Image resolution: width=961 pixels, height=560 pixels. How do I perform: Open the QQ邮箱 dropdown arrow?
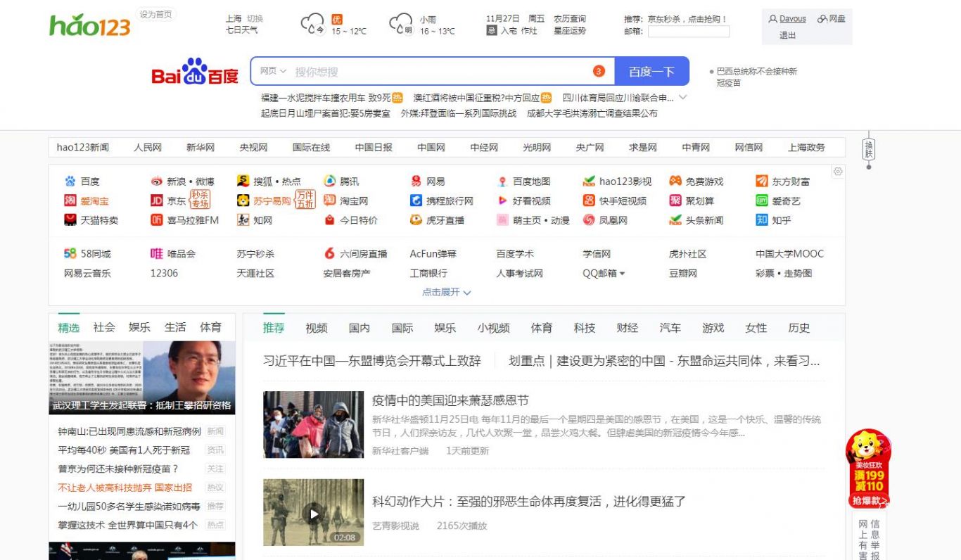pos(622,274)
